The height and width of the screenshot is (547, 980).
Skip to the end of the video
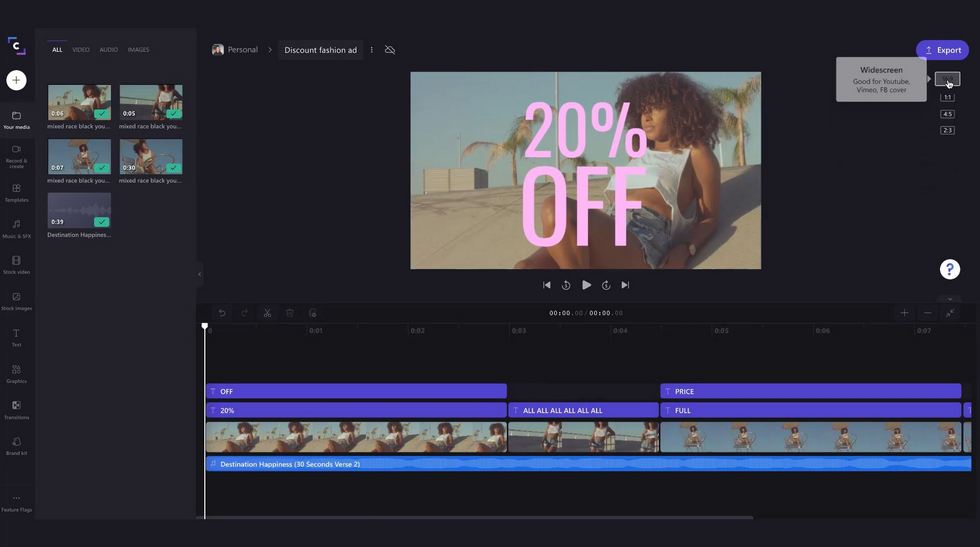pos(625,285)
